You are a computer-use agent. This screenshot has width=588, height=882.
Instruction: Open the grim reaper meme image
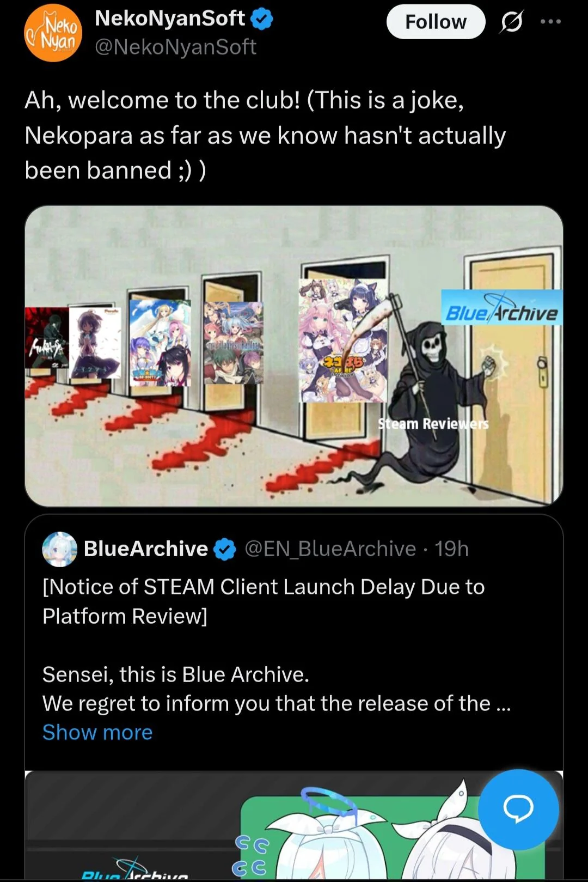294,356
